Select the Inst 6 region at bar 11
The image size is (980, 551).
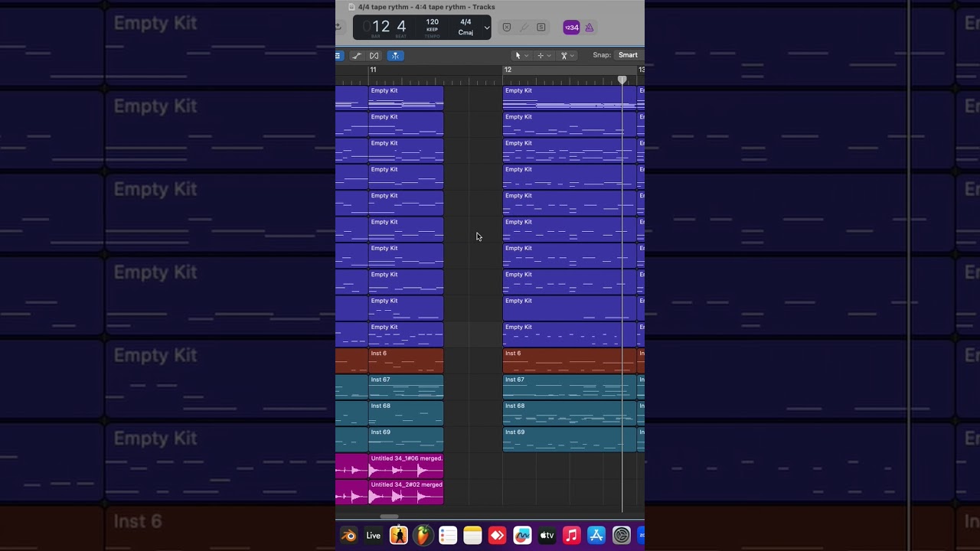tap(406, 360)
